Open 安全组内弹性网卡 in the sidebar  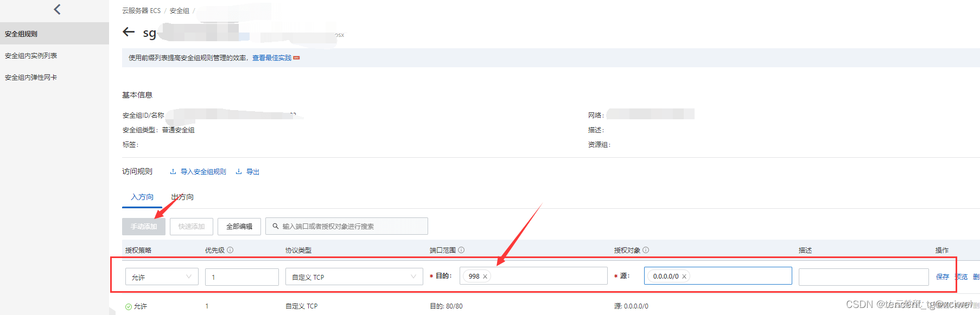tap(31, 77)
